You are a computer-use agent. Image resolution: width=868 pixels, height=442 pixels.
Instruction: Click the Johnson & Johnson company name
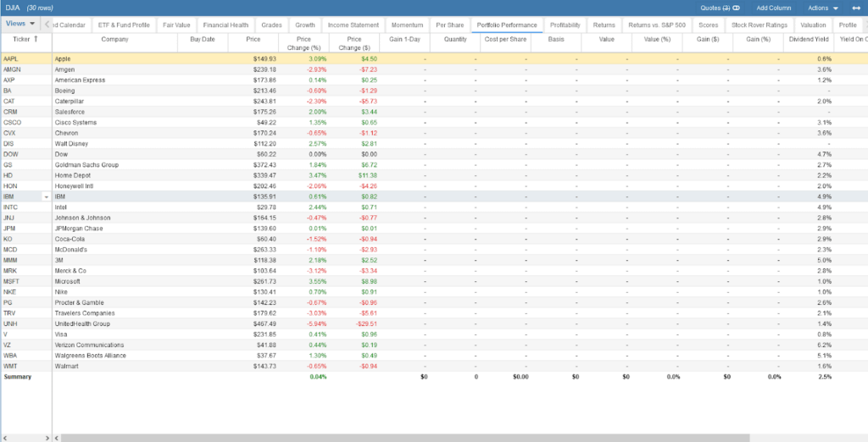pyautogui.click(x=82, y=218)
